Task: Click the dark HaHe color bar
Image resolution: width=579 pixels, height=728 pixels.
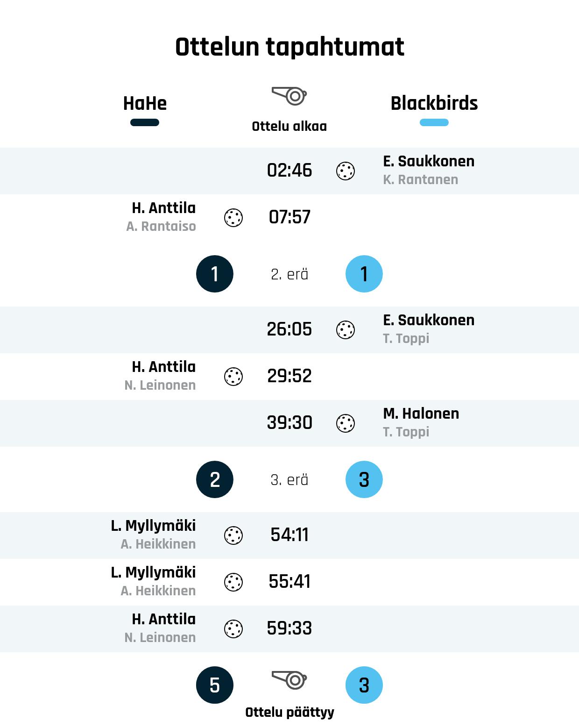Action: [145, 122]
